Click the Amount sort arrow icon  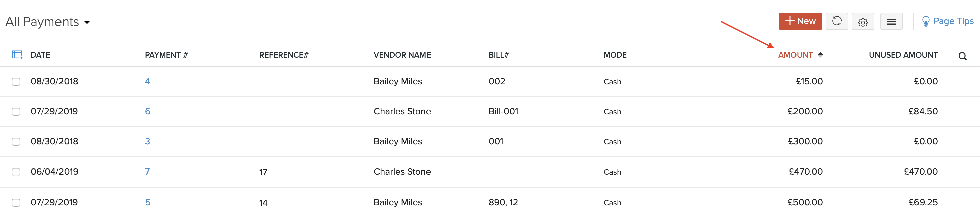(x=820, y=55)
